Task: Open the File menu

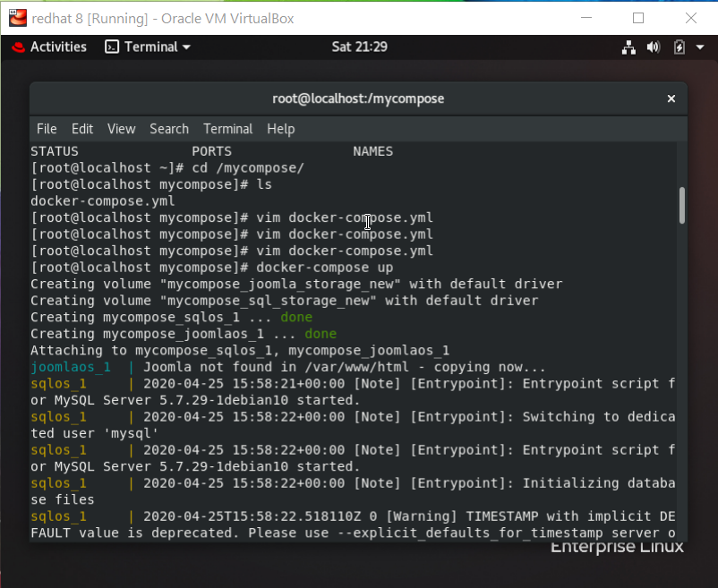Action: point(47,129)
